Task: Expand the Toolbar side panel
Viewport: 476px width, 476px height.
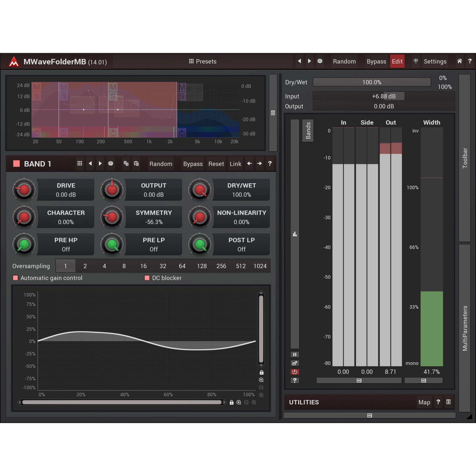Action: point(465,158)
